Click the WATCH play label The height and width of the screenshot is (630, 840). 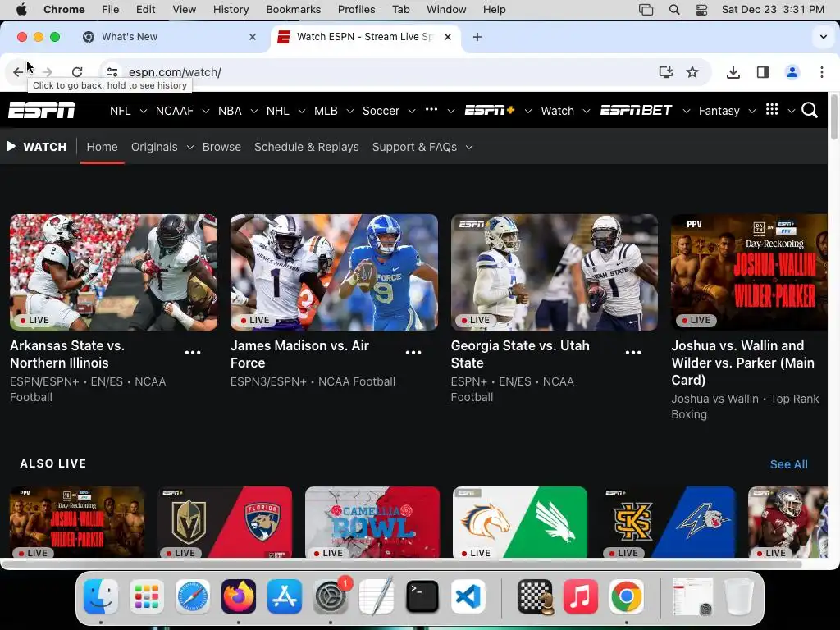[x=36, y=147]
